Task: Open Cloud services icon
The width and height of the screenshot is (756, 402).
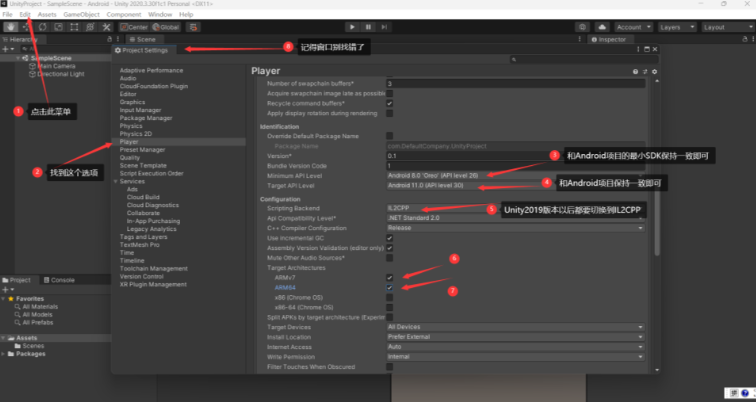Action: [602, 27]
